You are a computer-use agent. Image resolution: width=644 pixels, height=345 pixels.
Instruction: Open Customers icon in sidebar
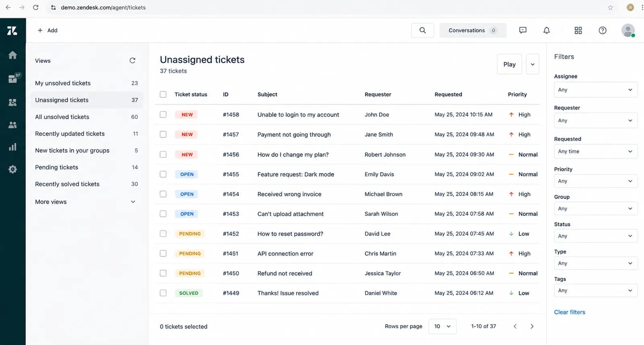(x=12, y=102)
